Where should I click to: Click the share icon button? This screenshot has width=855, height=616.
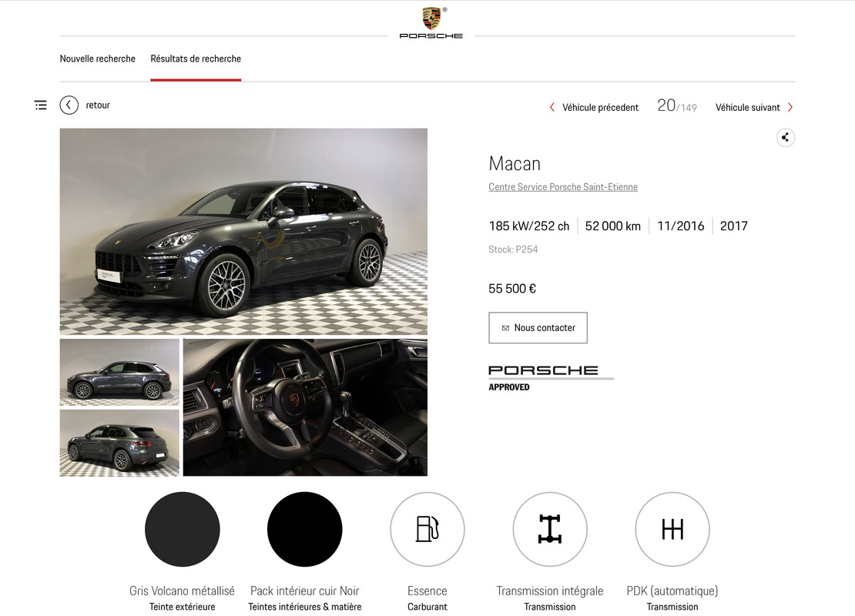click(785, 137)
